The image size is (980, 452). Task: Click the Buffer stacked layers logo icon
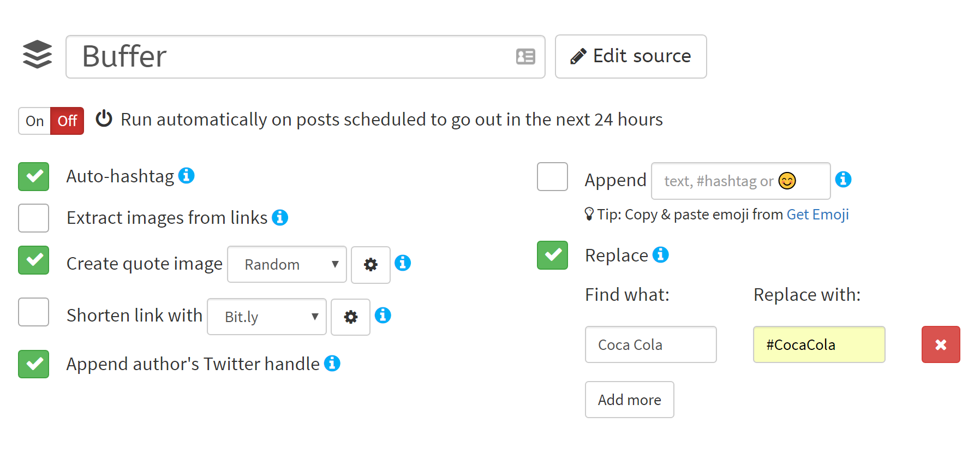pos(37,55)
